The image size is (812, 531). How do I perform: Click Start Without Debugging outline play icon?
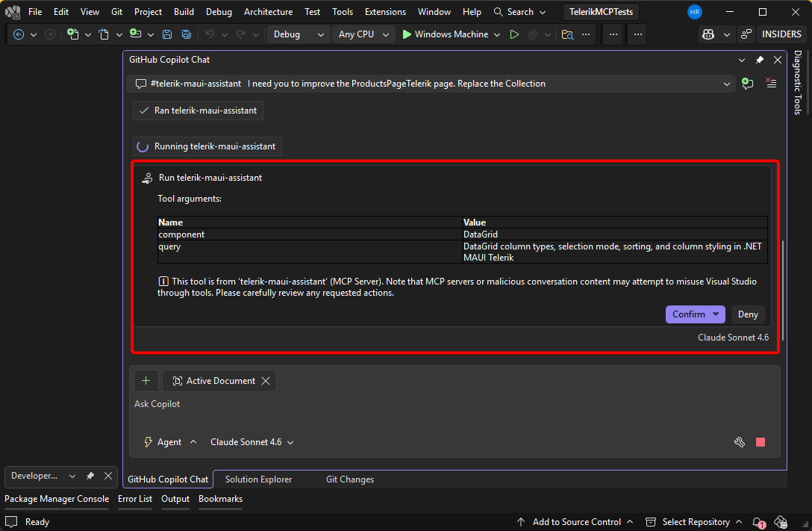pos(514,34)
